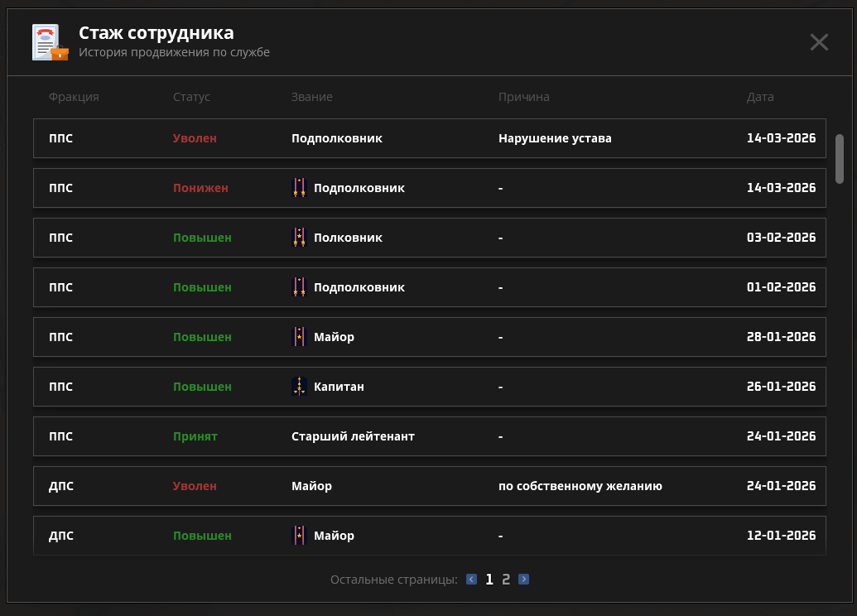Click the Капитан rank insignia icon

click(301, 387)
